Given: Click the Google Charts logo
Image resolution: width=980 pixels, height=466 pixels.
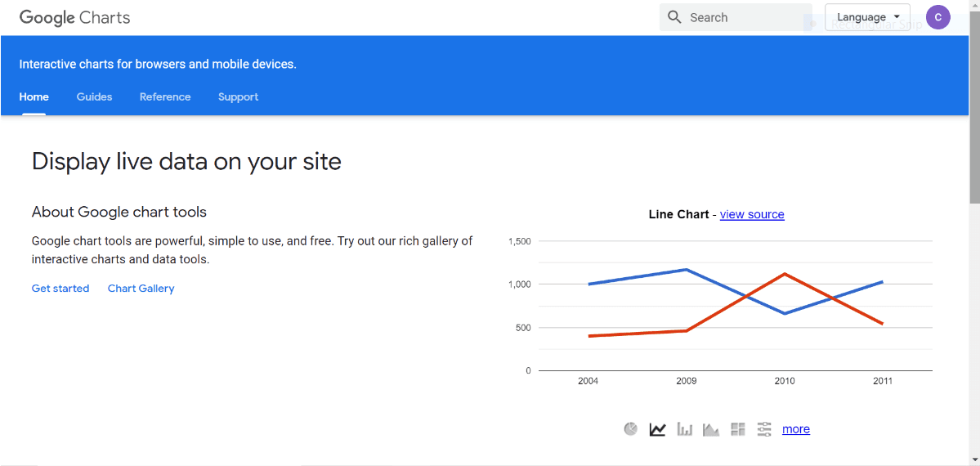Looking at the screenshot, I should [74, 17].
